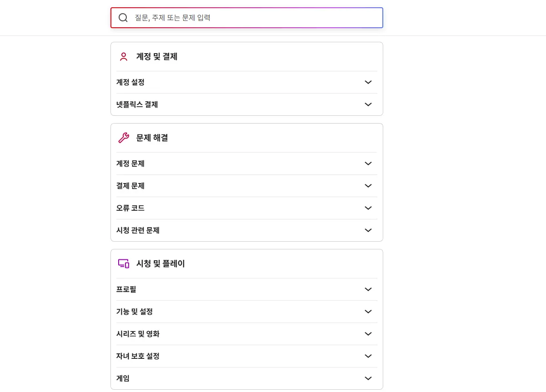Click the devices icon beside 시청 및 플레이
546x392 pixels.
[124, 263]
